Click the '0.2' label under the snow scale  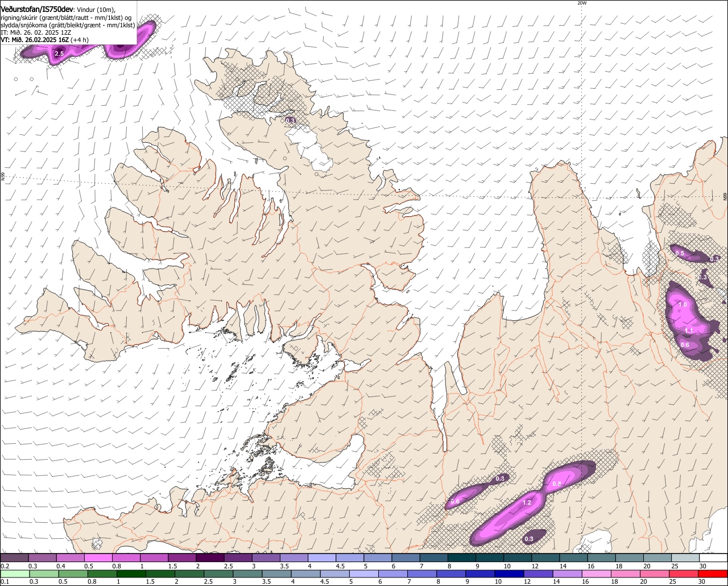tap(5, 566)
